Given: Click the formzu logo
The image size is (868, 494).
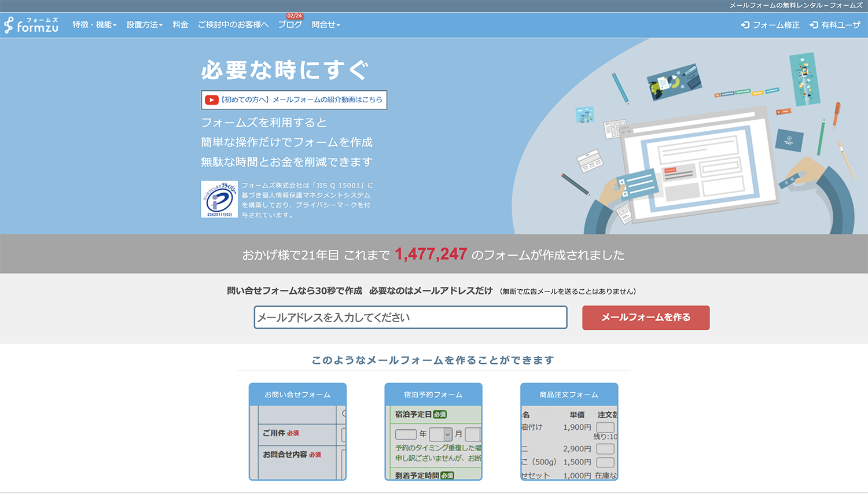Looking at the screenshot, I should pos(31,25).
